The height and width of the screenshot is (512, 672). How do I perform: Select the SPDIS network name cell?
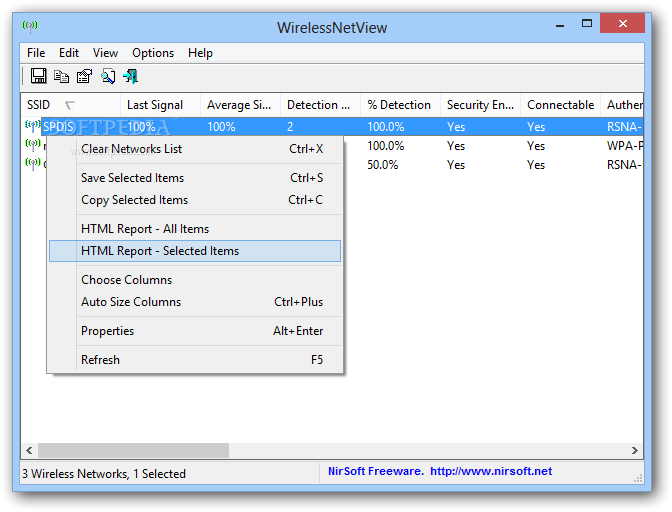point(58,127)
